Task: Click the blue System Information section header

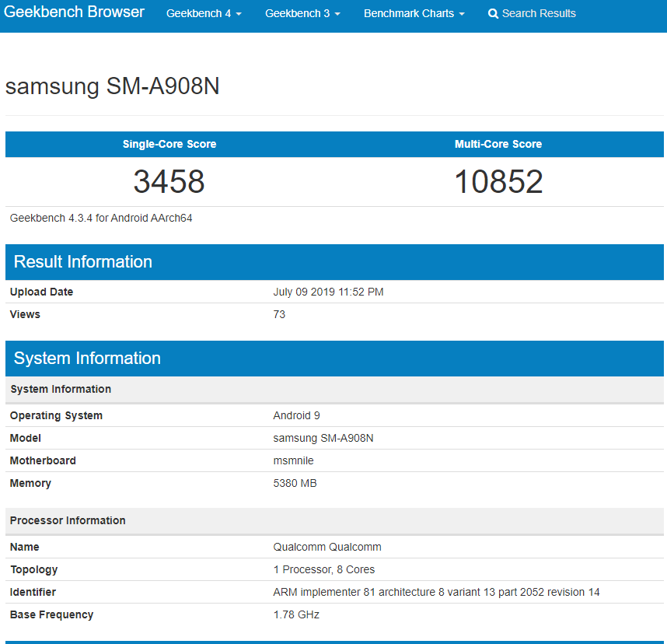Action: pyautogui.click(x=334, y=359)
